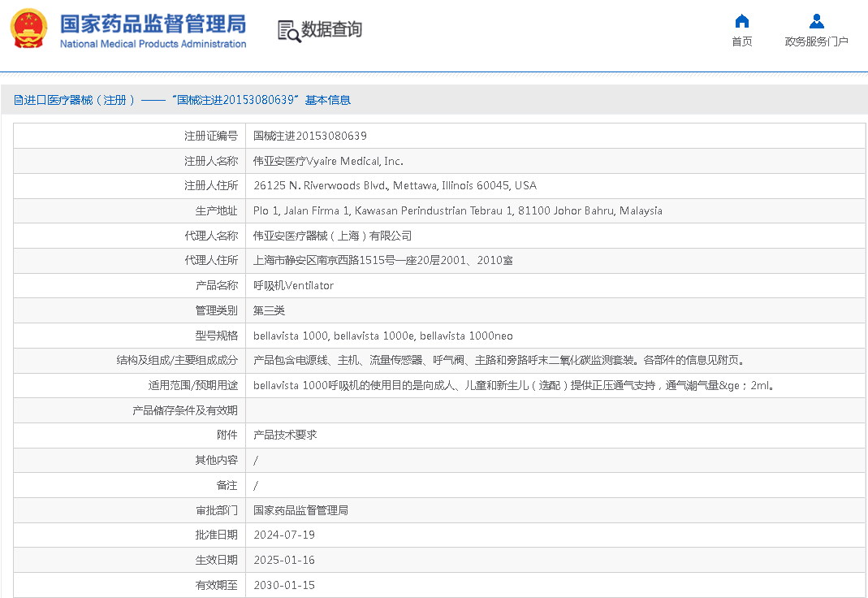Click National Medical Products Administration English title

click(x=153, y=44)
